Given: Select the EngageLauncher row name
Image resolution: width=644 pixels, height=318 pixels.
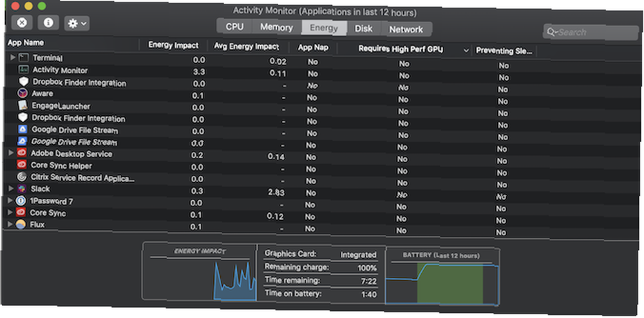Looking at the screenshot, I should click(61, 106).
